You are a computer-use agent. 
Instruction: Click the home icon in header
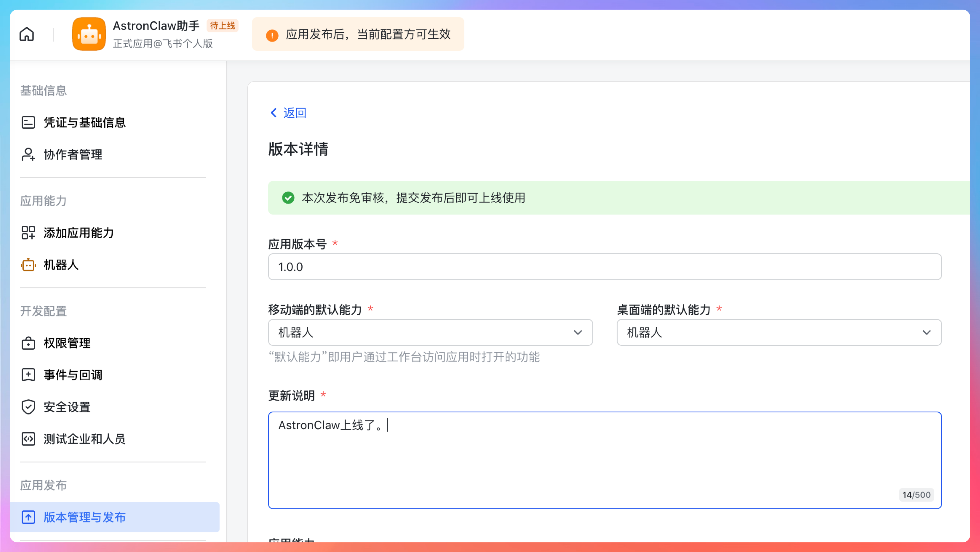click(27, 34)
